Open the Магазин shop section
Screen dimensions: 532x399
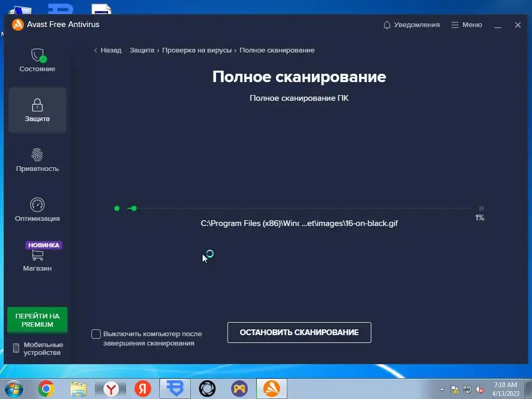pyautogui.click(x=37, y=261)
